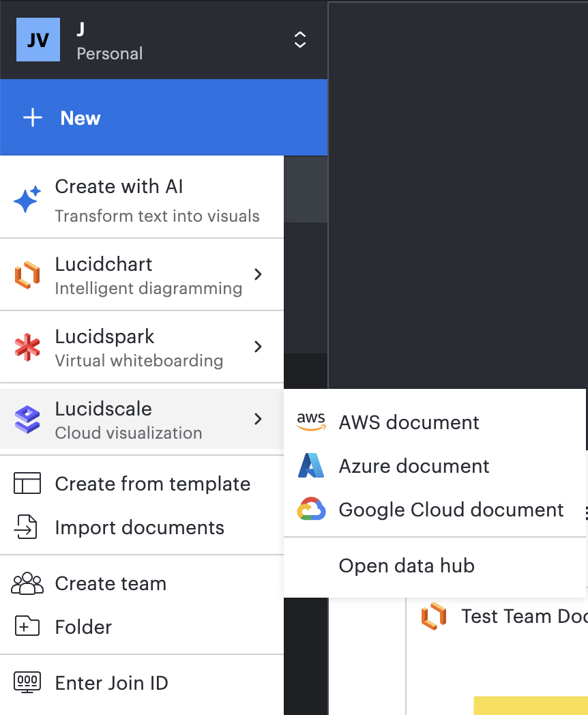Select Create team option
Screen dimensions: 588x715
tap(142, 584)
